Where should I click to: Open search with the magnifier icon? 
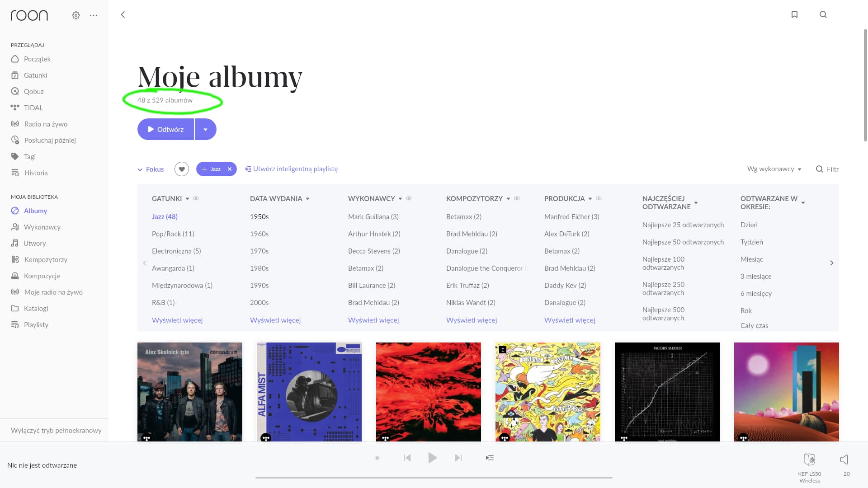(823, 14)
